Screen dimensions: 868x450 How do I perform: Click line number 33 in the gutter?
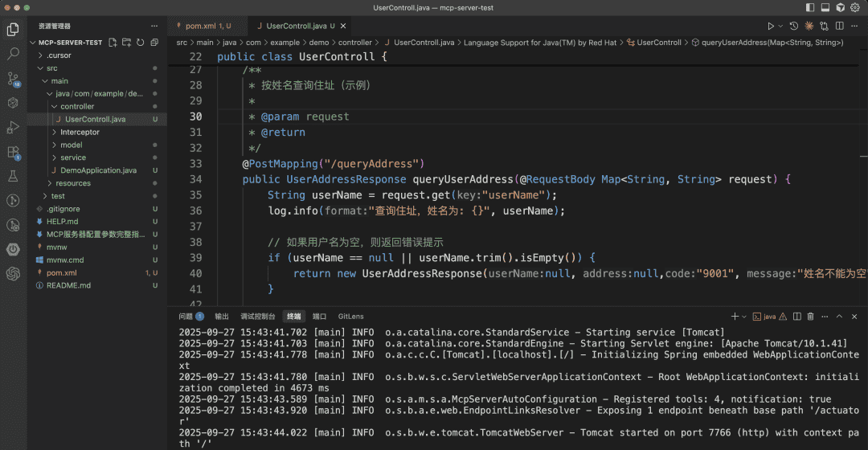click(x=194, y=164)
